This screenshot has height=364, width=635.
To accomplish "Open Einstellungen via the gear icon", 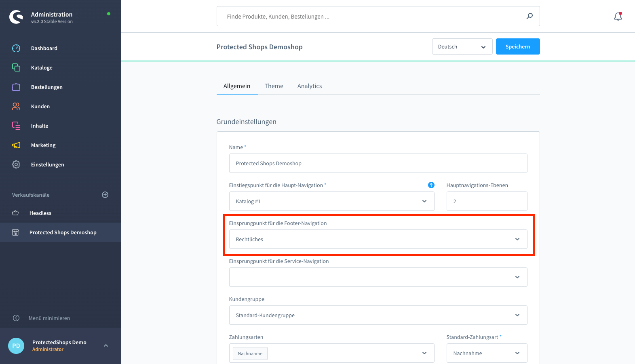I will point(16,164).
